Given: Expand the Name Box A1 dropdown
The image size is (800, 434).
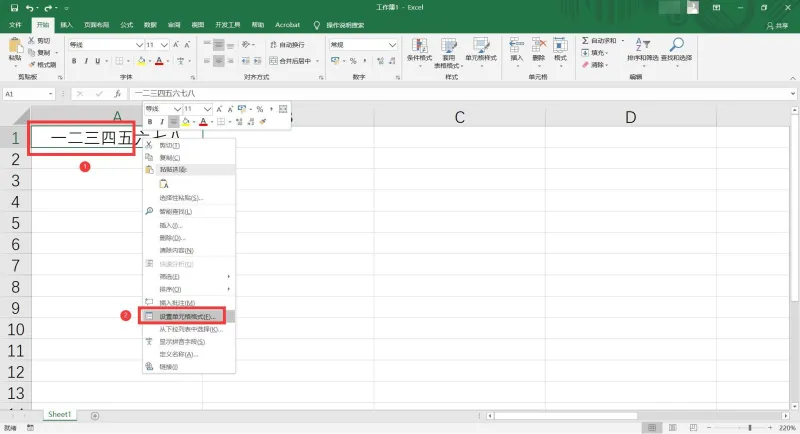Looking at the screenshot, I should pos(51,94).
